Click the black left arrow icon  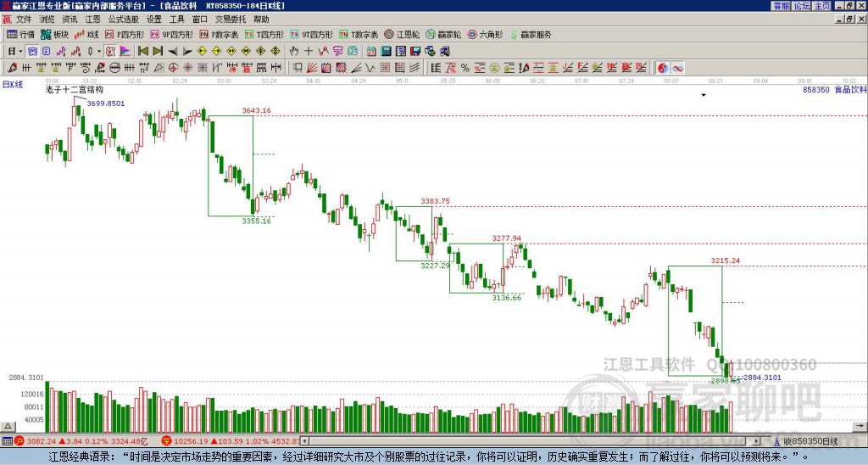173,51
